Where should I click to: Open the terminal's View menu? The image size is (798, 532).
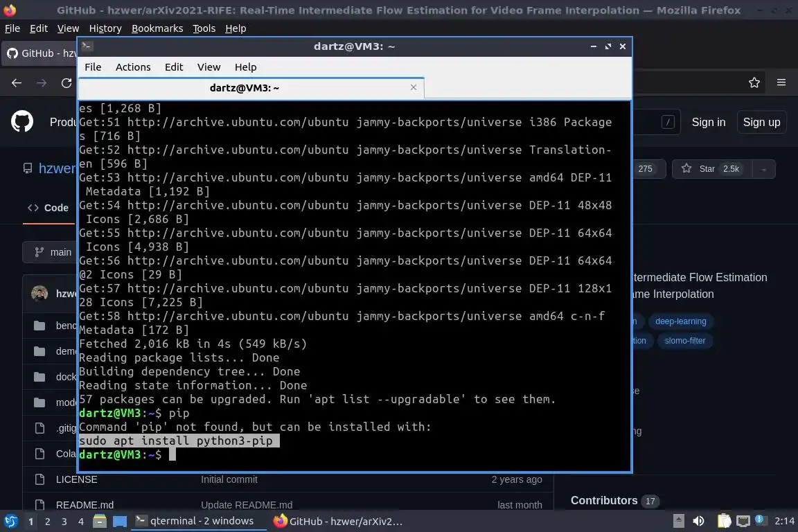(209, 67)
